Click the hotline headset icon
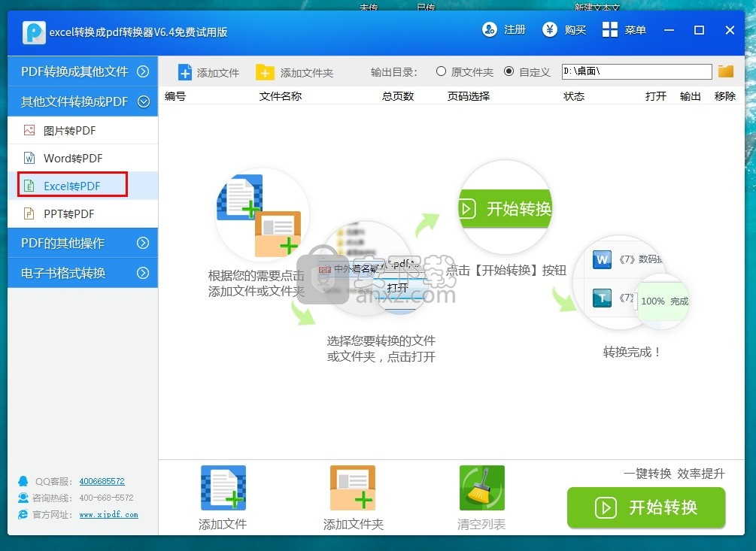Image resolution: width=756 pixels, height=551 pixels. coord(23,498)
